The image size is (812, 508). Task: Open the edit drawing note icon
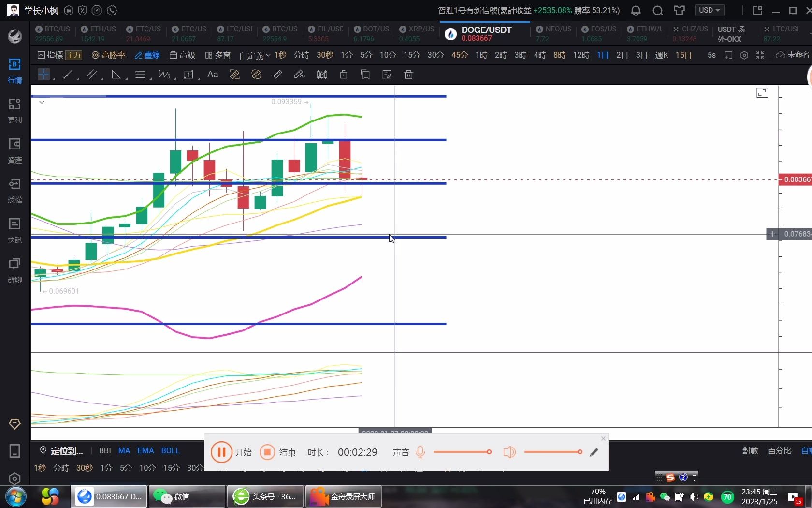click(387, 75)
